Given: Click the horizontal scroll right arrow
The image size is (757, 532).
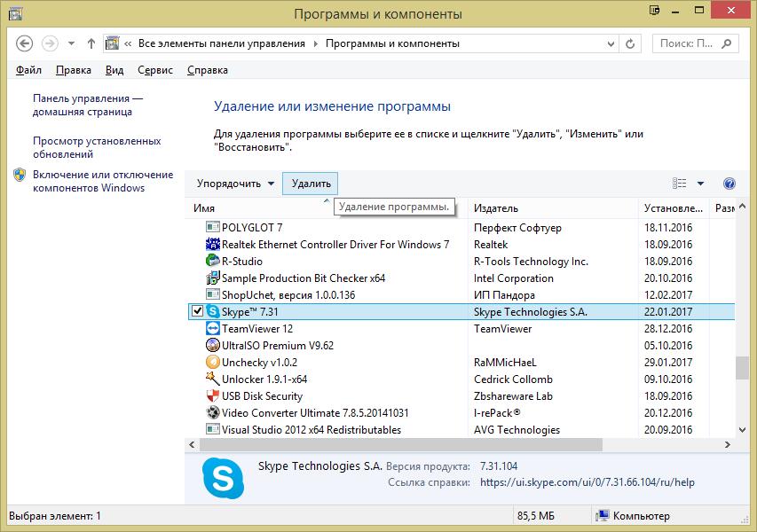Looking at the screenshot, I should pyautogui.click(x=728, y=445).
